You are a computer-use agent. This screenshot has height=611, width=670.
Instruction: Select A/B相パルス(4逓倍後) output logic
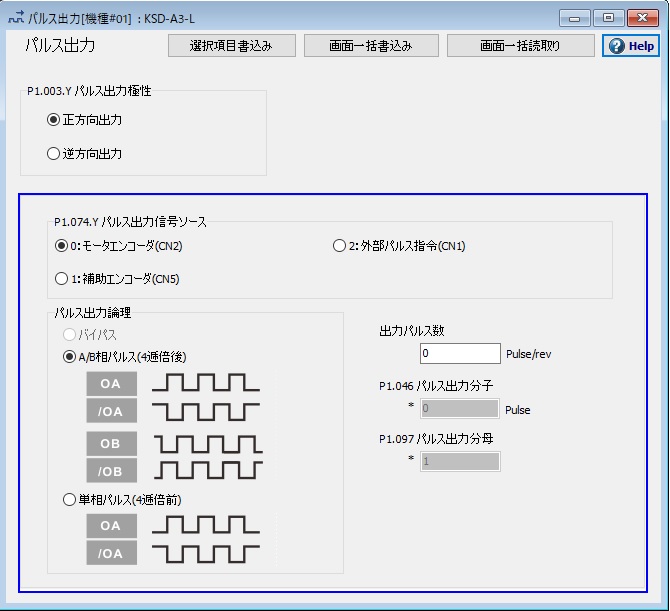70,357
